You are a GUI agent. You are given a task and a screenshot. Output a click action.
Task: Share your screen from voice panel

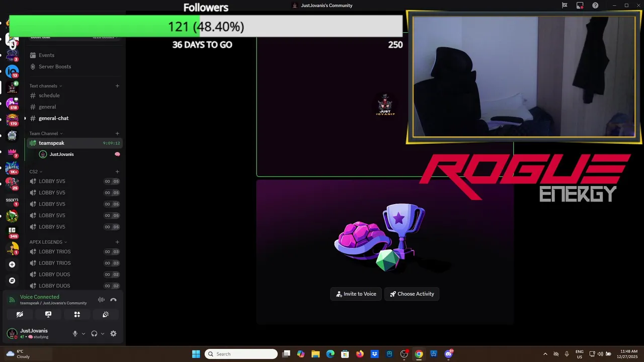tap(48, 314)
